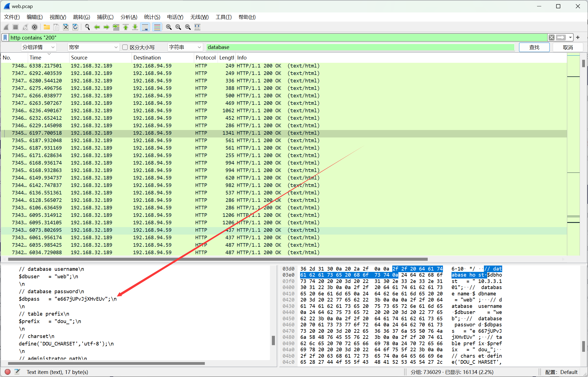Click the open capture file folder icon
The width and height of the screenshot is (588, 377).
tap(47, 27)
